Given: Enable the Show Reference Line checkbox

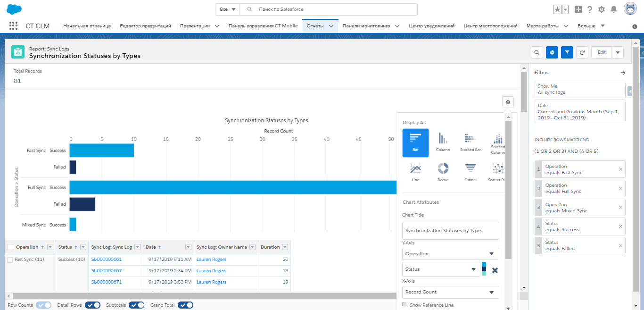Looking at the screenshot, I should point(405,305).
